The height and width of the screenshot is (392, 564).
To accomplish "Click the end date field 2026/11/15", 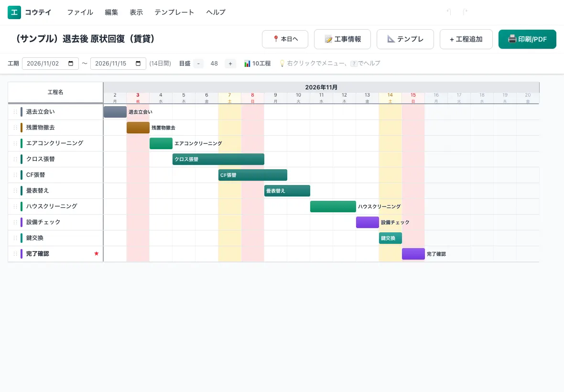I will tap(118, 63).
